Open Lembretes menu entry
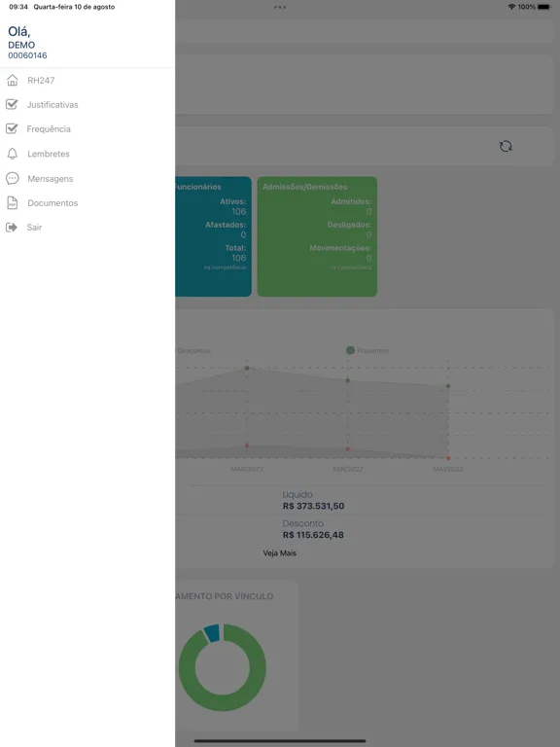This screenshot has height=747, width=560. pyautogui.click(x=49, y=154)
